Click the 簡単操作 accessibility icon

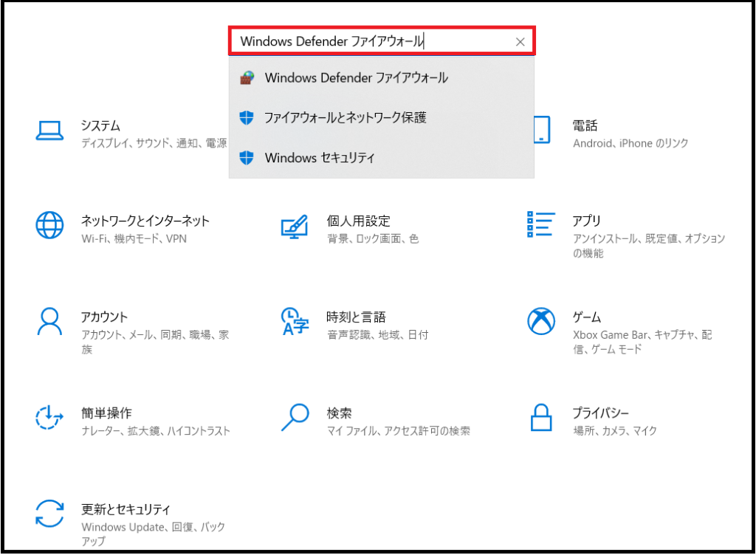tap(49, 417)
